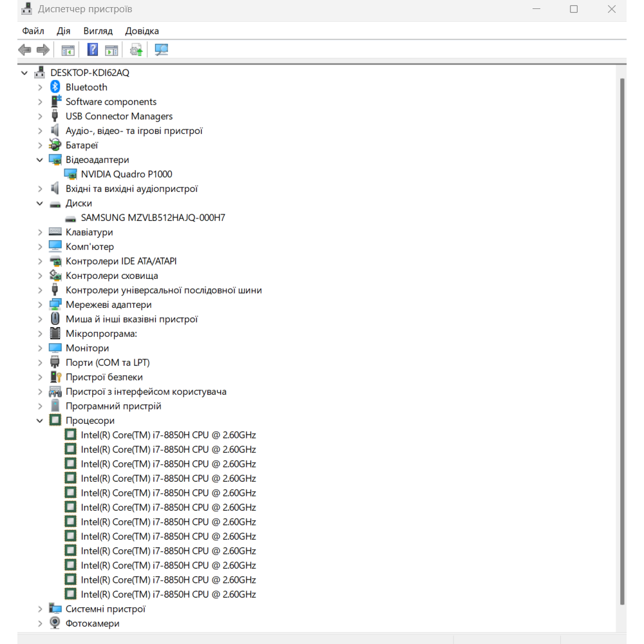Open Help via blue question mark icon

[93, 50]
